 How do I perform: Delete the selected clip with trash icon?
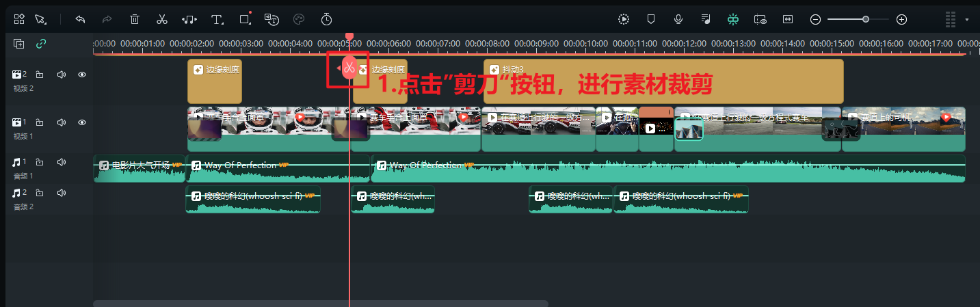(x=135, y=19)
